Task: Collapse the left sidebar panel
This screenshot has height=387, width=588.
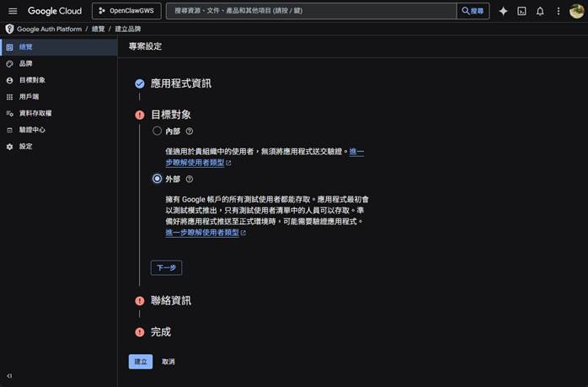Action: [x=9, y=376]
